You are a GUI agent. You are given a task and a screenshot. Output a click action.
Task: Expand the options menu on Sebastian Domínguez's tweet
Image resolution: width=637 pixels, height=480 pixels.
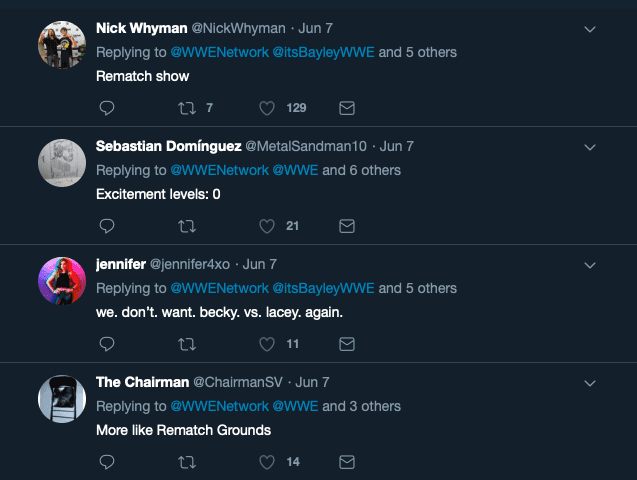pos(589,147)
